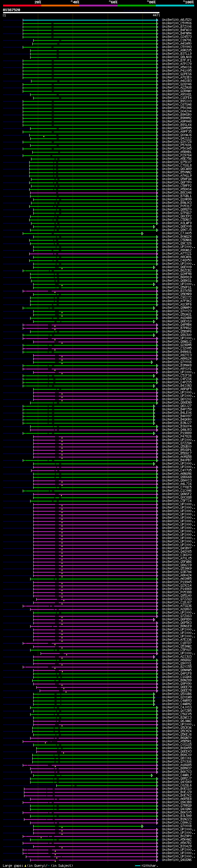The height and width of the screenshot is (868, 197).
Task: Select the UniRef100_P50345 label
Action: tap(177, 149)
